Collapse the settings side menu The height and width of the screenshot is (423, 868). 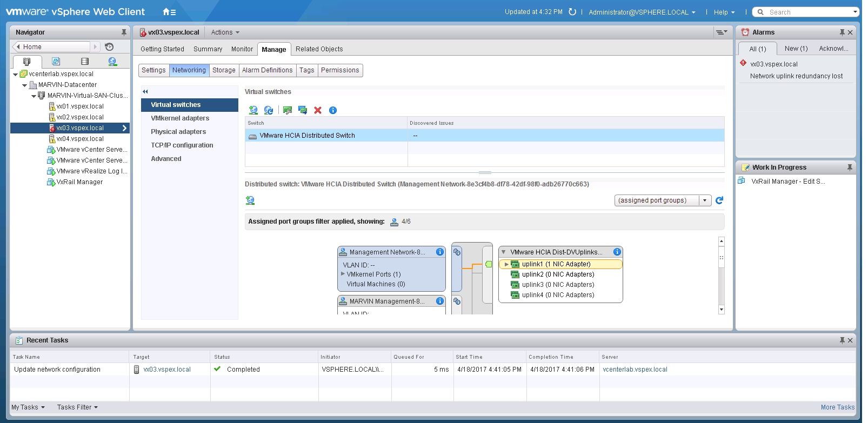point(145,92)
